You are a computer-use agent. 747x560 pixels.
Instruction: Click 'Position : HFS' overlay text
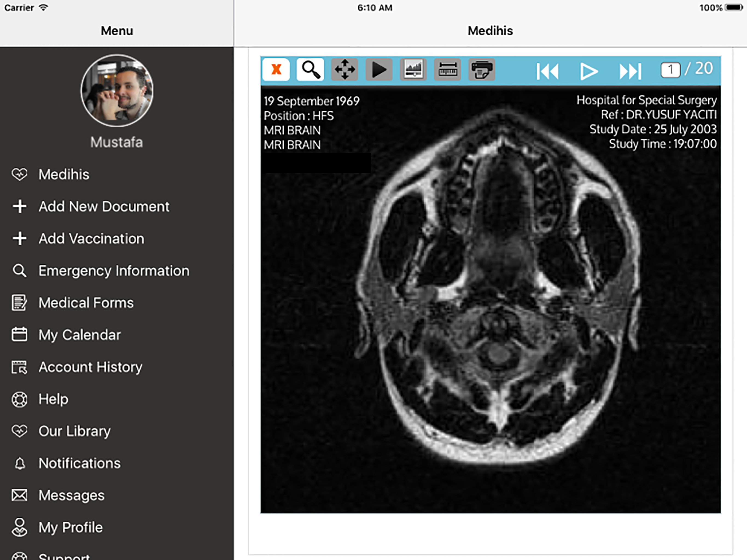point(299,116)
